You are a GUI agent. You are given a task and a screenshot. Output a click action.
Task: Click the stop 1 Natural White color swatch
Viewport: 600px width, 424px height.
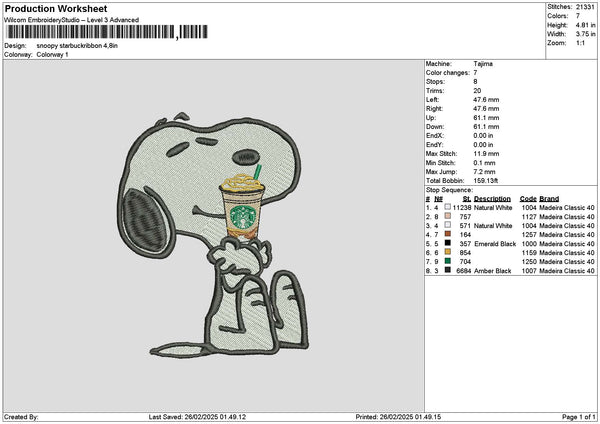[447, 207]
